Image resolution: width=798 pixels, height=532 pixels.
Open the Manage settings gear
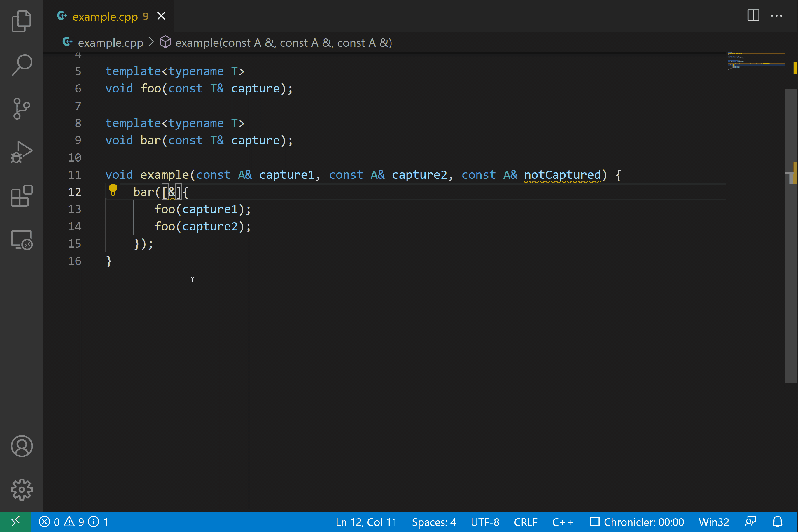(21, 490)
